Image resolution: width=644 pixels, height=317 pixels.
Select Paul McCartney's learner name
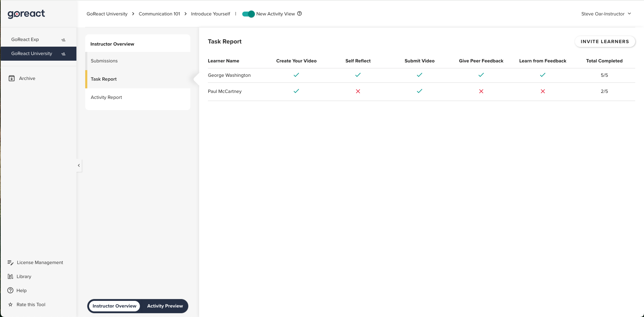[225, 91]
